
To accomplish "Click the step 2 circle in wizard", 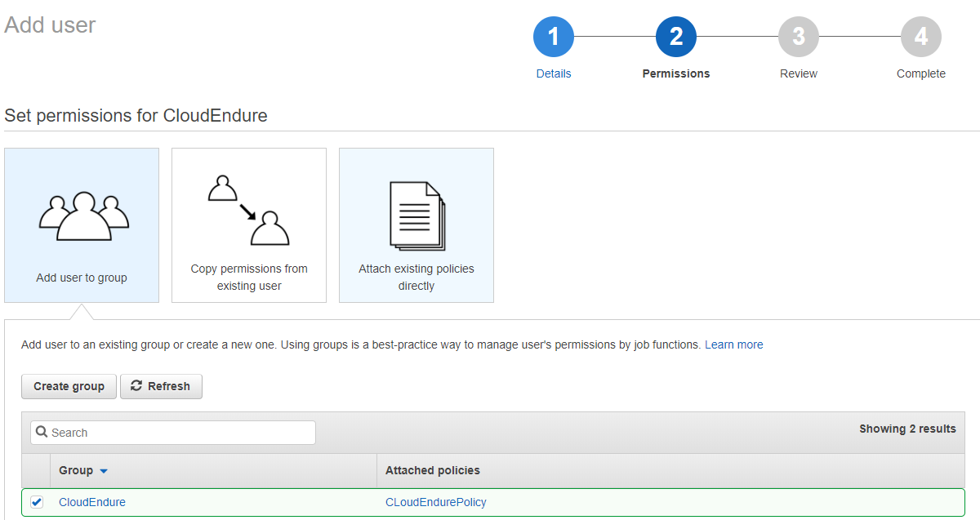I will click(x=676, y=37).
